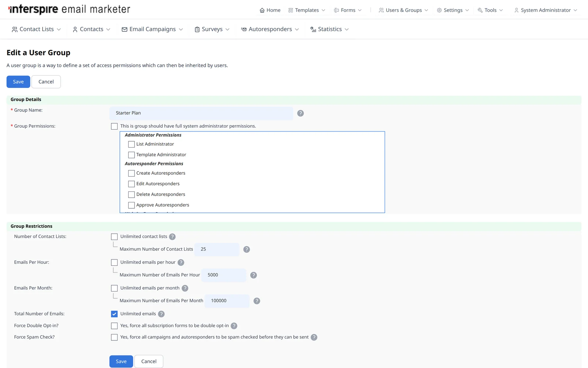The width and height of the screenshot is (588, 368).
Task: Open help icon beside Maximum Number of Contact Lists
Action: [x=247, y=250]
